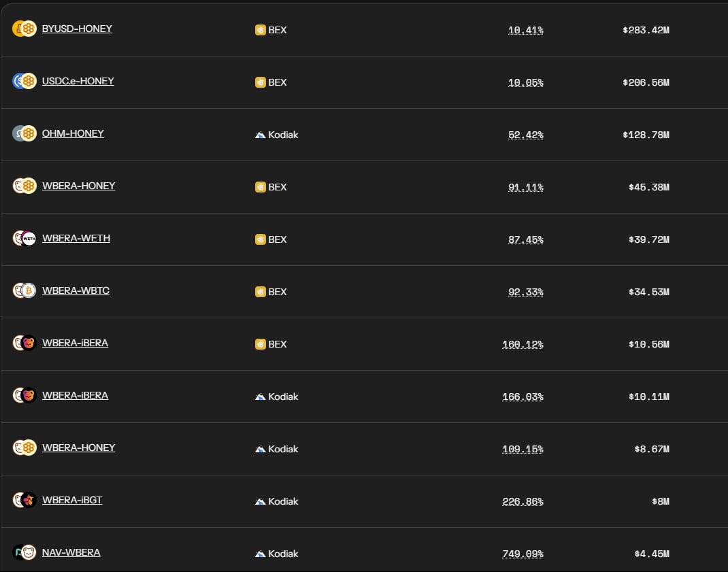
Task: Click the BEX logo in BYUSD-HONEY row
Action: click(261, 30)
